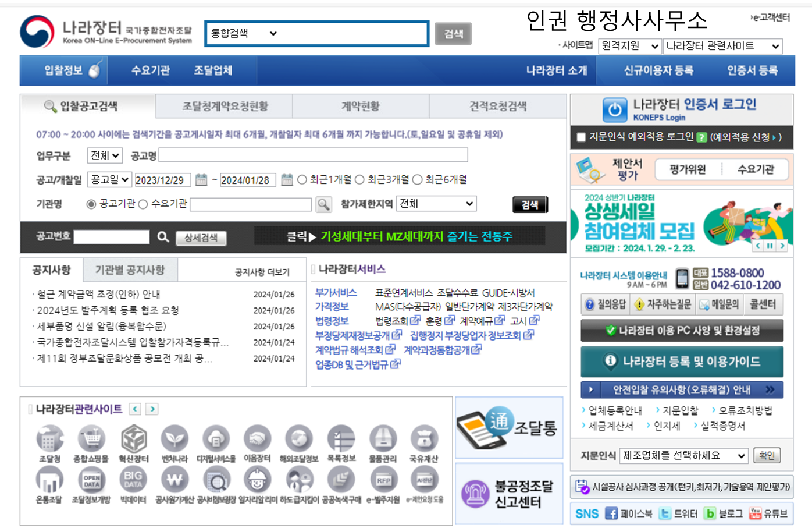The width and height of the screenshot is (812, 528).
Task: Click the black 검색 button in bid search
Action: click(530, 205)
